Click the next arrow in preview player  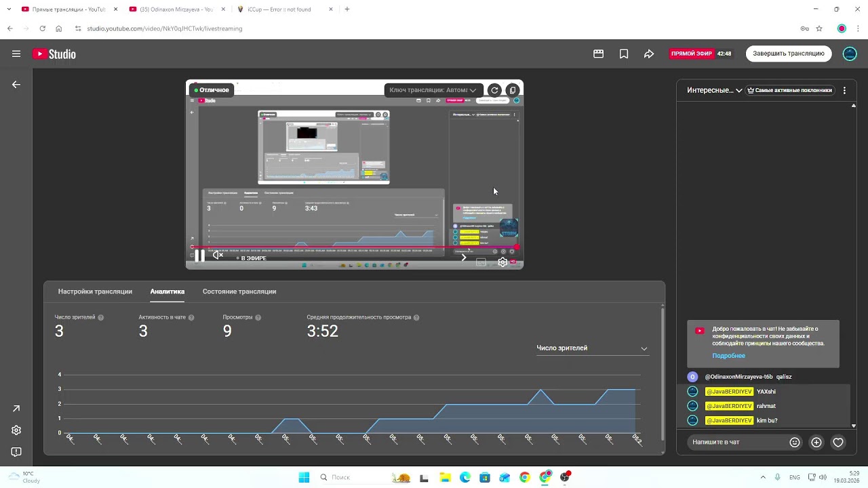tap(464, 258)
